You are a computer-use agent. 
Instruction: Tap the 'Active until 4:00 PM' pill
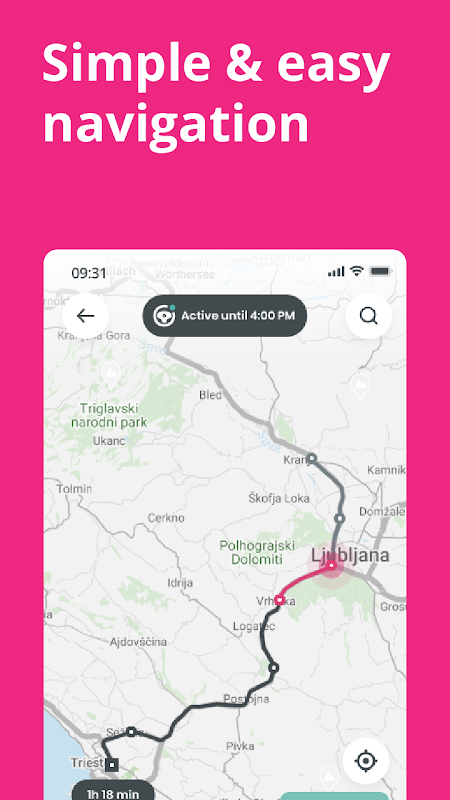coord(224,315)
